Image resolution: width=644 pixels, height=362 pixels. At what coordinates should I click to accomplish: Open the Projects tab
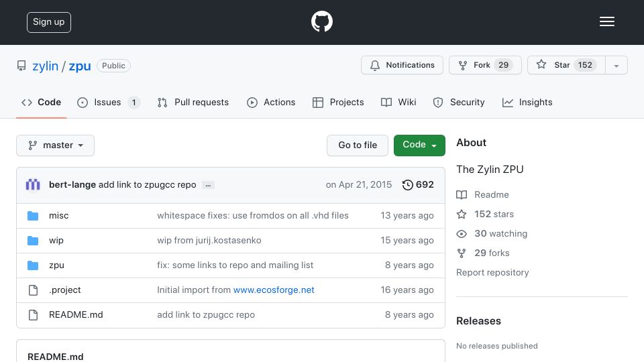[x=338, y=102]
